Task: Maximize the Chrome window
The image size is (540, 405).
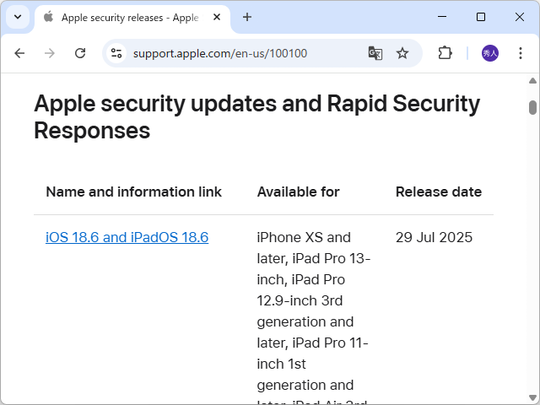Action: [x=481, y=17]
